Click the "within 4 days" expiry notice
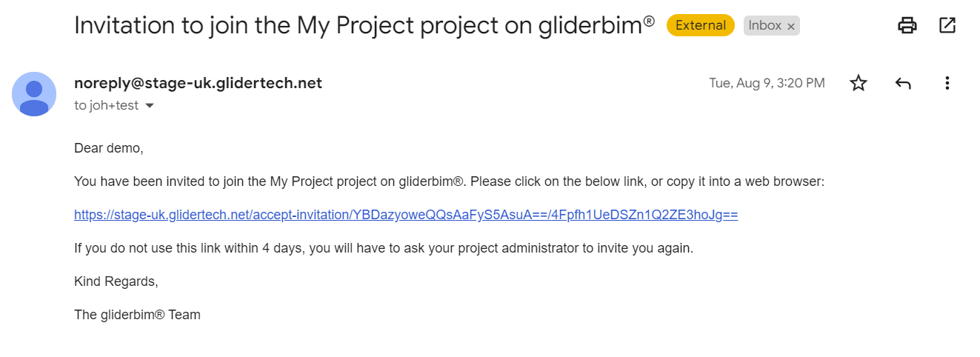This screenshot has height=357, width=980. (x=384, y=248)
